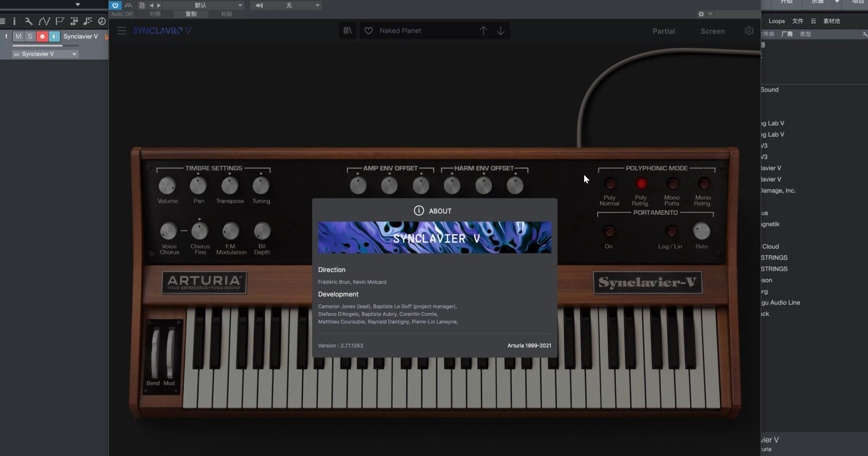Favorite the Naked Planet preset with heart
The width and height of the screenshot is (868, 456).
point(368,31)
